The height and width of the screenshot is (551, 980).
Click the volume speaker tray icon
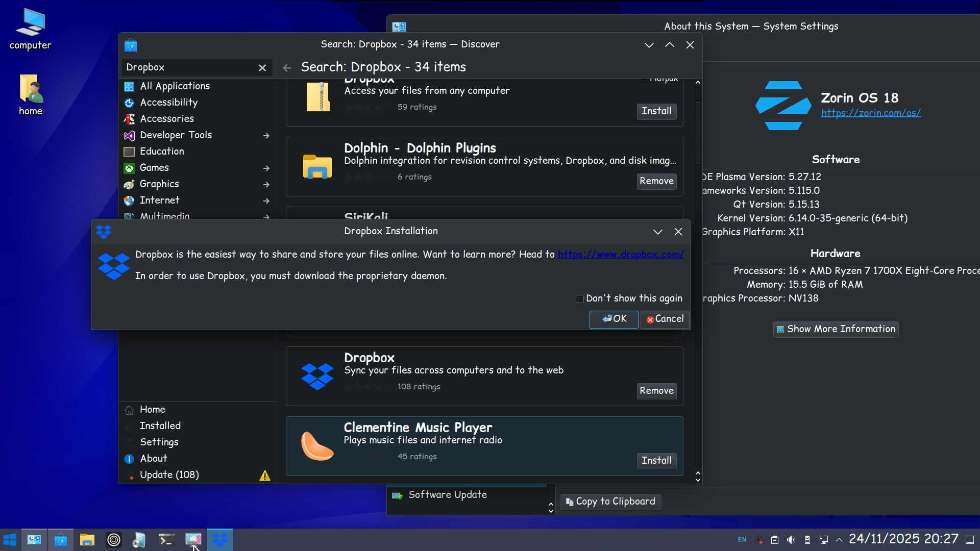tap(791, 540)
